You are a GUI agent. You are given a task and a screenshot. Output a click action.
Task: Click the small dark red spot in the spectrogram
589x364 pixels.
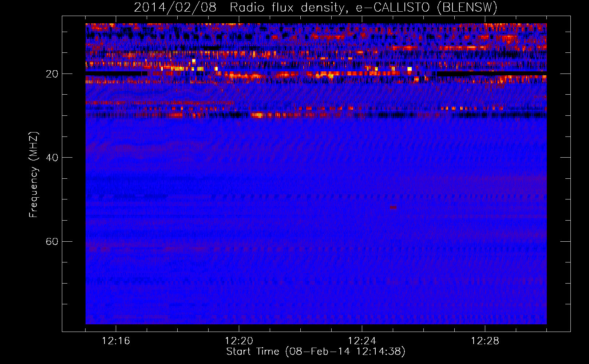394,207
